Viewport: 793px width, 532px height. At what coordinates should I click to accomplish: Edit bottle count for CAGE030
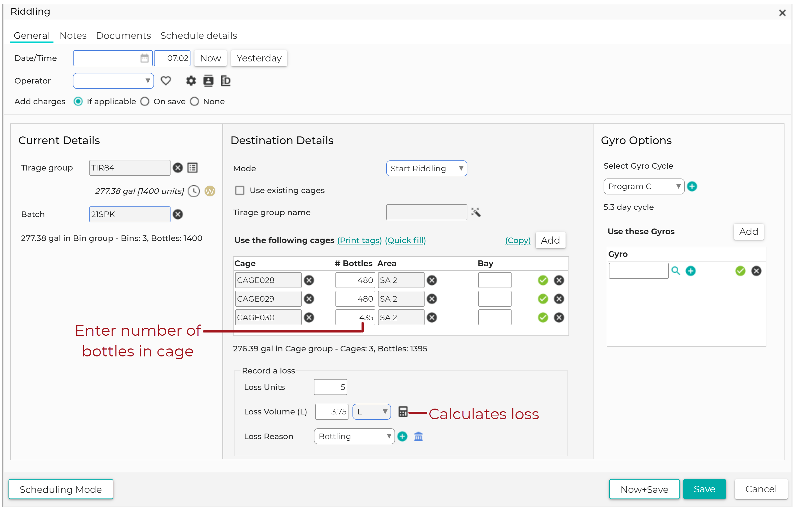coord(355,318)
